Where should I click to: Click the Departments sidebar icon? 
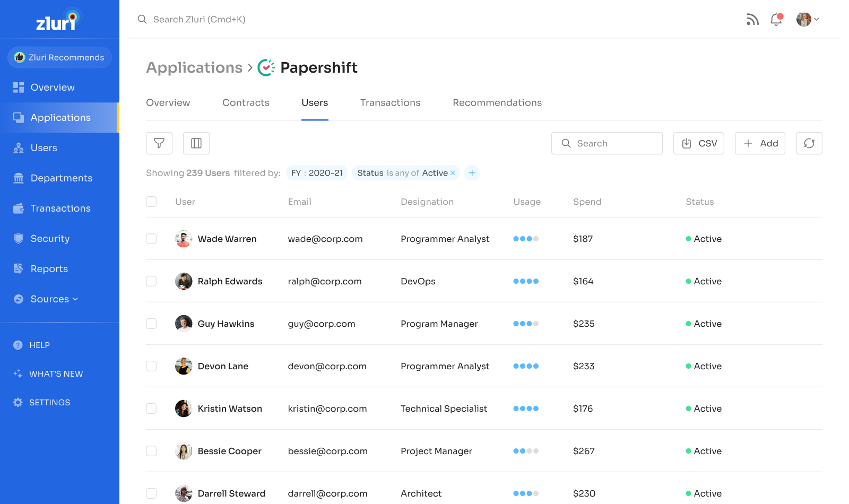click(x=19, y=178)
